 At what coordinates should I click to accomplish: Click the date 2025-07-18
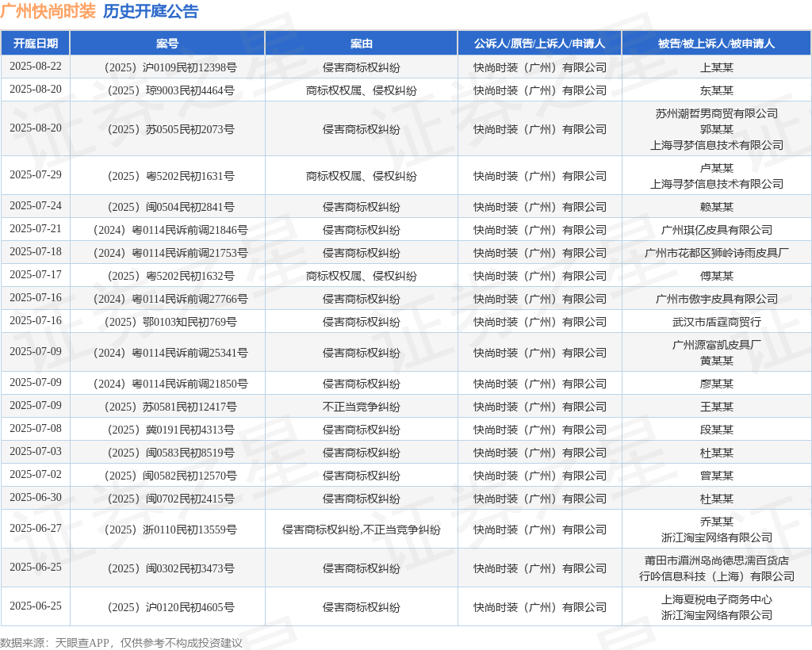click(35, 252)
